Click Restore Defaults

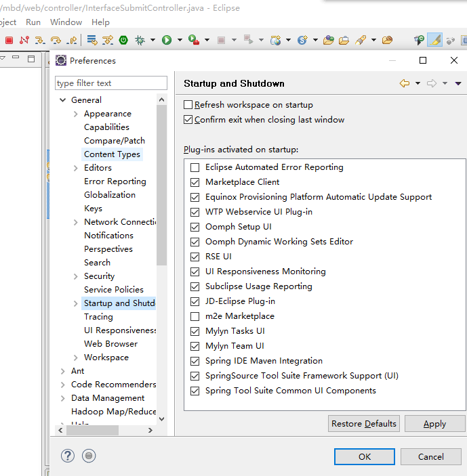364,423
